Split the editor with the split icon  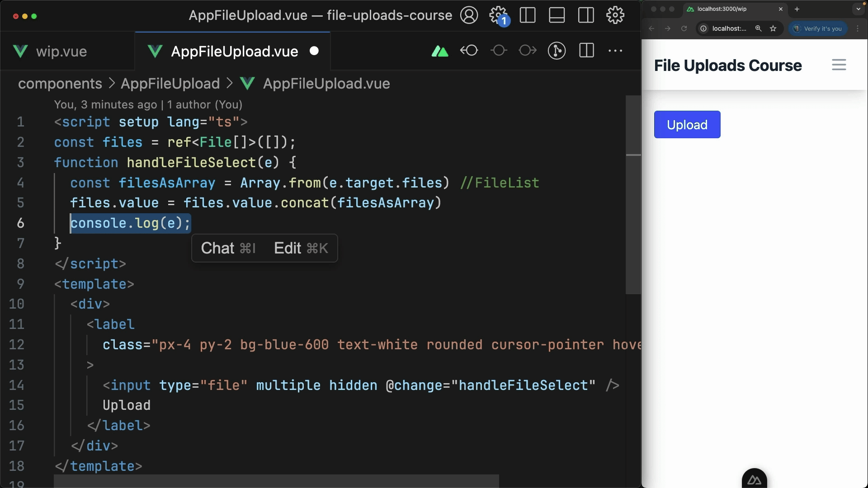(x=586, y=51)
